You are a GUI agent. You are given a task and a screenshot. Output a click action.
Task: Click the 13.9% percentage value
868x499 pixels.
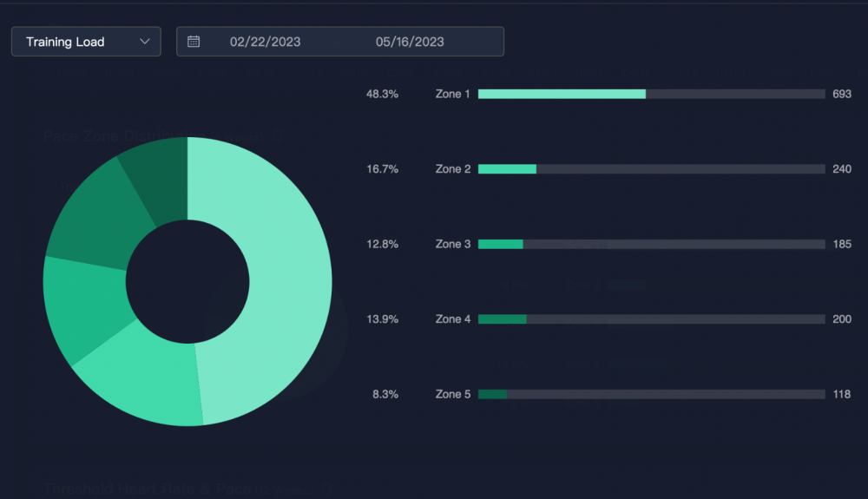(x=382, y=319)
